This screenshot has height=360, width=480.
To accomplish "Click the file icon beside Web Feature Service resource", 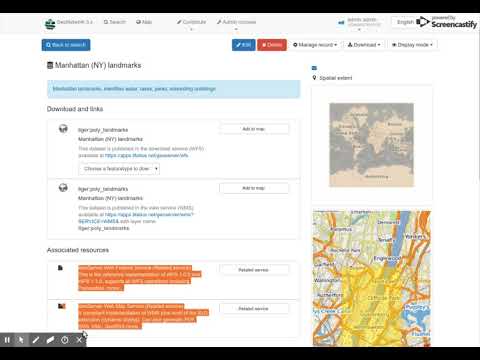I will [60, 268].
